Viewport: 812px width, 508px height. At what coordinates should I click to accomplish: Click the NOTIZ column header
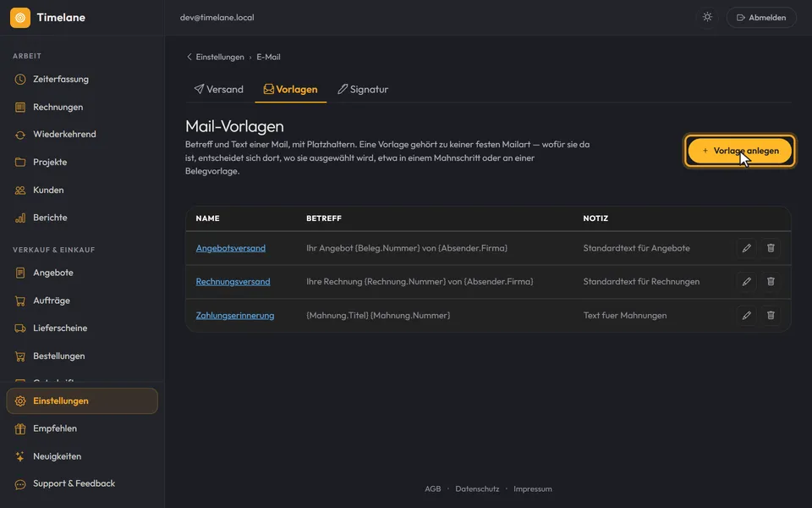pyautogui.click(x=595, y=218)
